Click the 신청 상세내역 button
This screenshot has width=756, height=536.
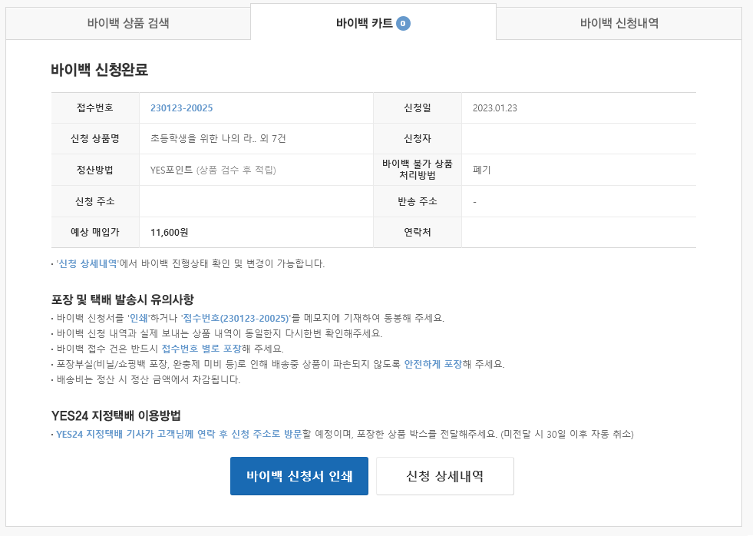445,476
